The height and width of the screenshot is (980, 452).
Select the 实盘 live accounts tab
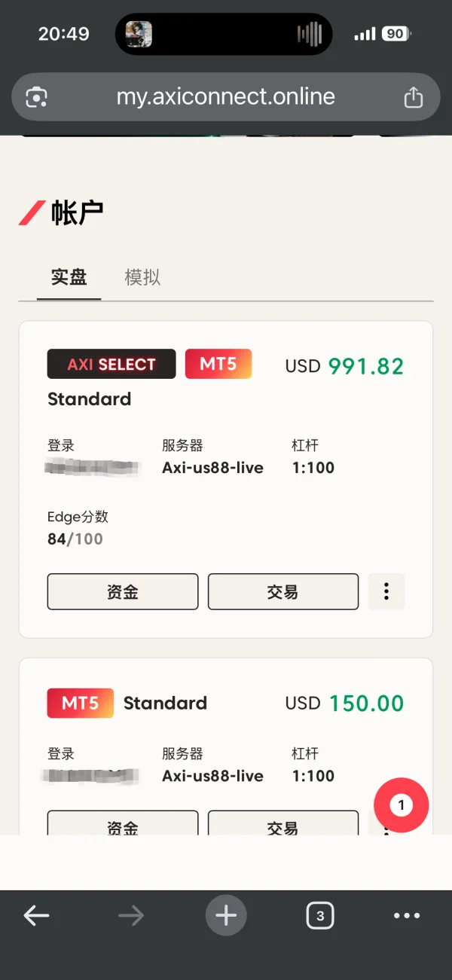tap(69, 277)
